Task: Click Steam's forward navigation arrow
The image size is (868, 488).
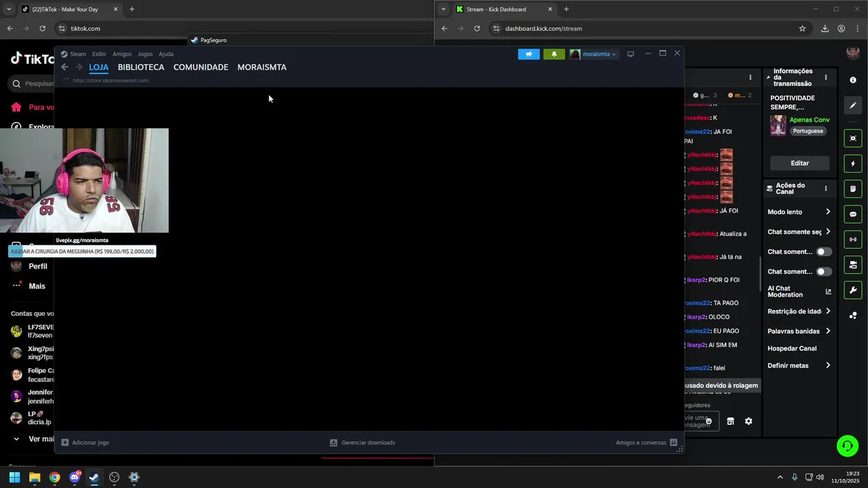Action: (79, 67)
